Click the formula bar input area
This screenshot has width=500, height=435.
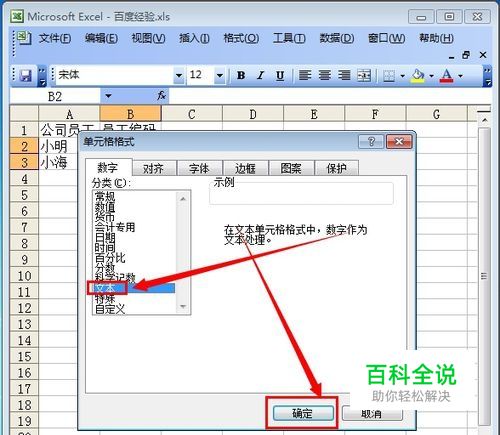330,96
